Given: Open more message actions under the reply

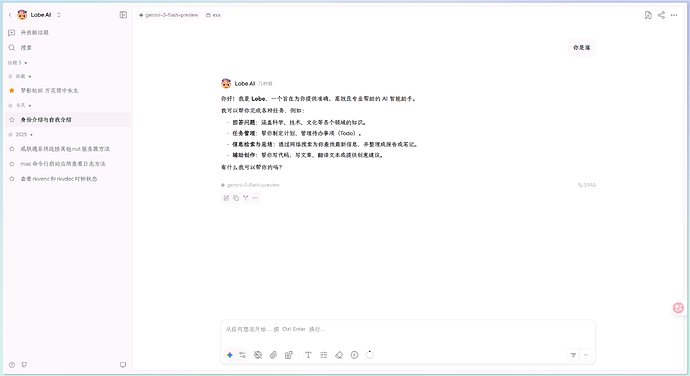Looking at the screenshot, I should (255, 198).
